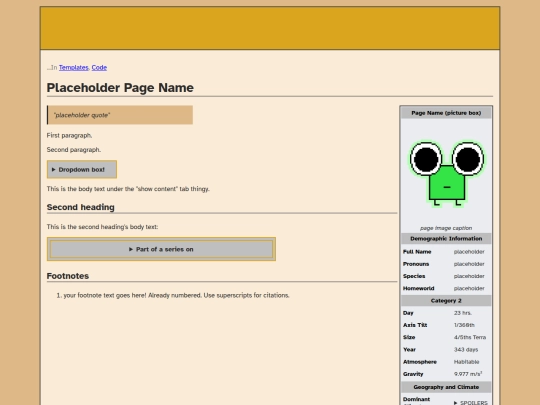Click the placeholder value beside Pronouns

(x=469, y=264)
